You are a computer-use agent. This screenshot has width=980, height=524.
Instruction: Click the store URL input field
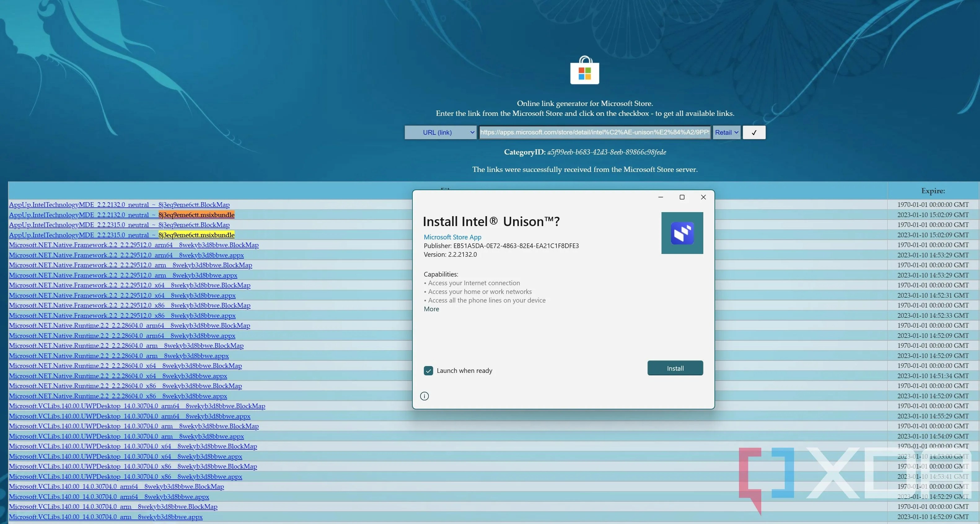click(594, 132)
